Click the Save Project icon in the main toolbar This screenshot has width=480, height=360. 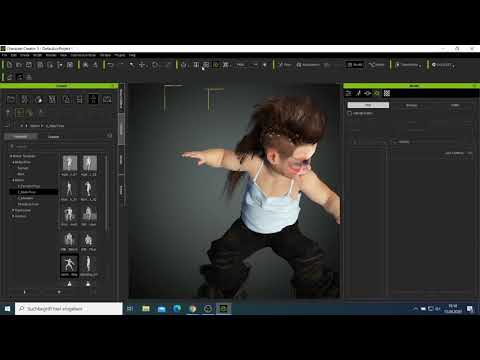(29, 65)
